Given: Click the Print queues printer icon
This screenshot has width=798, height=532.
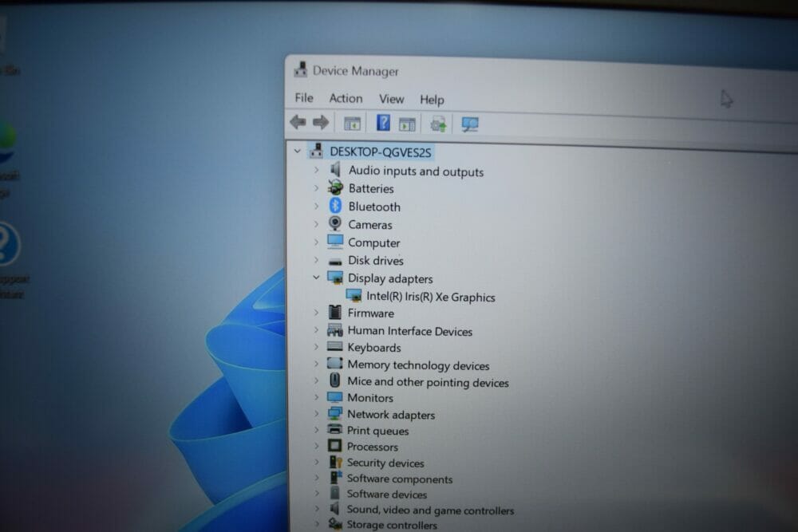Looking at the screenshot, I should coord(335,429).
